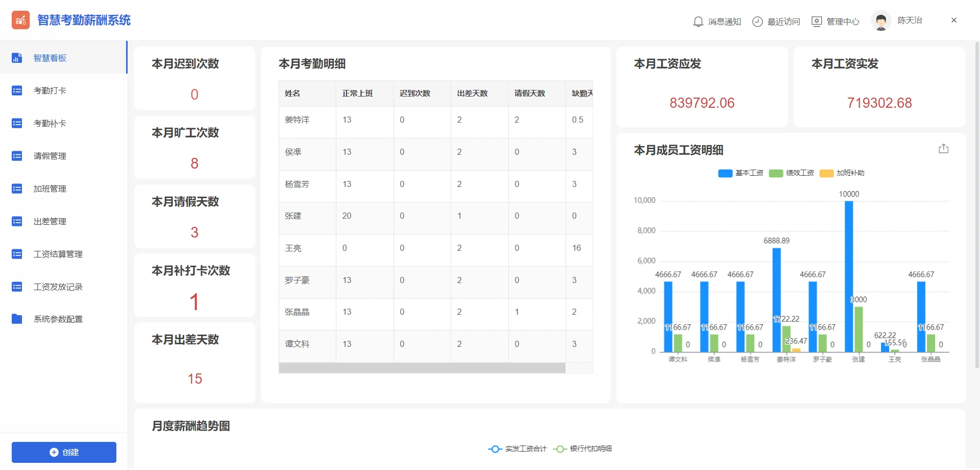
Task: Open the 工资结算管理 menu item
Action: (x=63, y=254)
